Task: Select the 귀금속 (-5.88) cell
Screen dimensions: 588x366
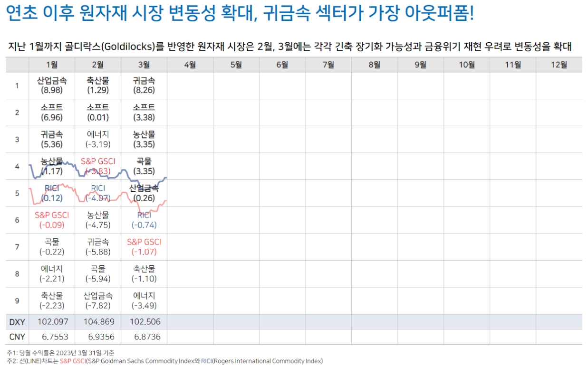Action: 97,246
